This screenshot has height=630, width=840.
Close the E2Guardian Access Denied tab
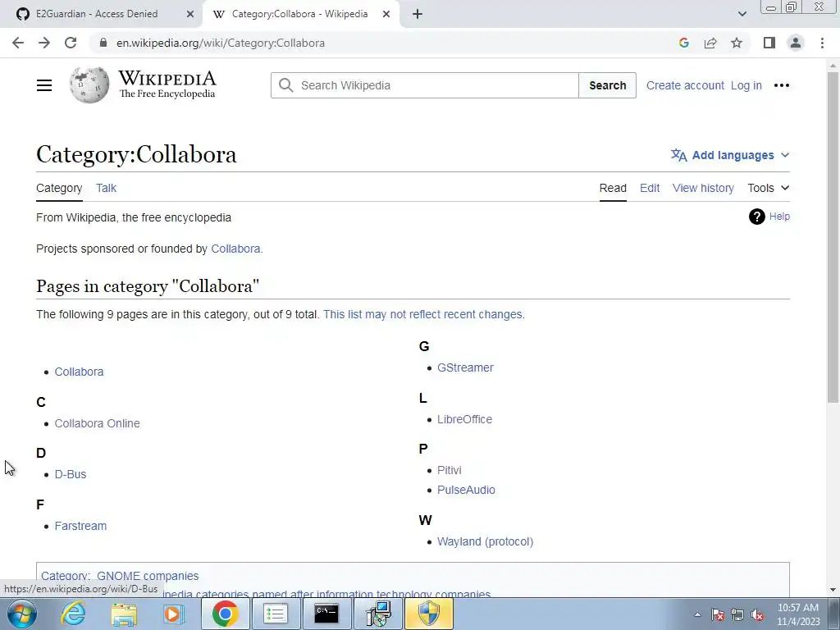tap(189, 14)
